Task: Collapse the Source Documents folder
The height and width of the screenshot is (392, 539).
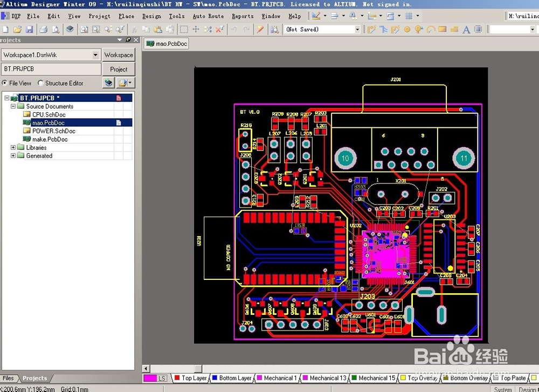Action: [13, 106]
